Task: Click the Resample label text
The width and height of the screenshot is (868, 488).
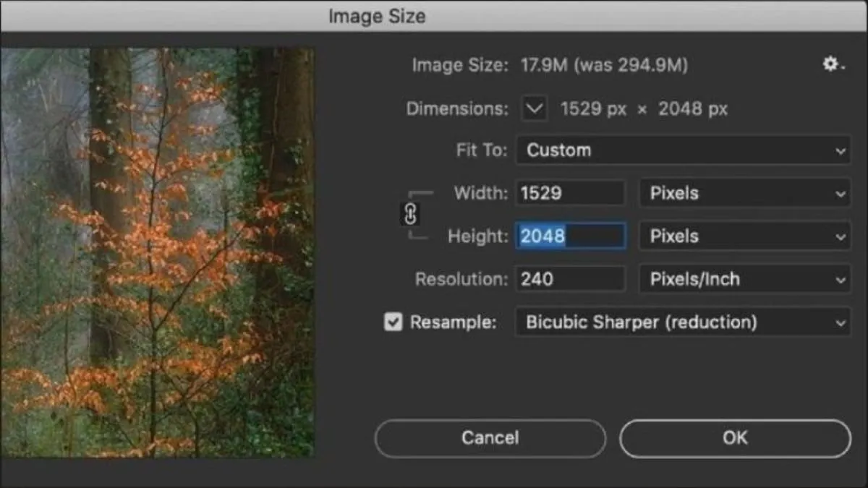Action: point(453,322)
